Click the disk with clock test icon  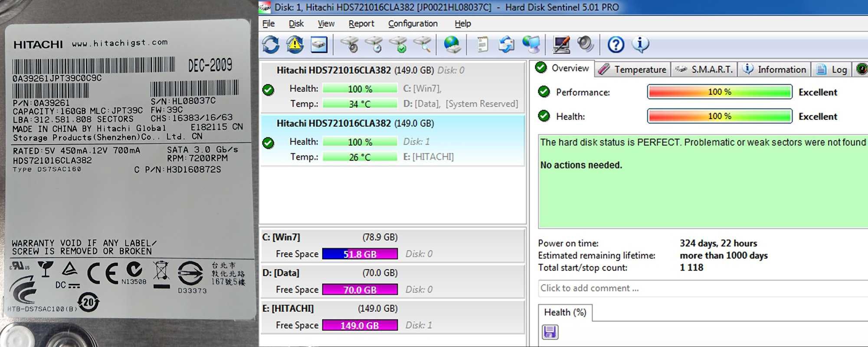pyautogui.click(x=374, y=44)
